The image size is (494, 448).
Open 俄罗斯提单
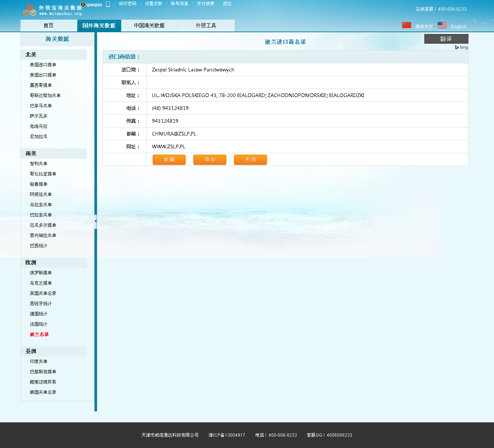(41, 273)
